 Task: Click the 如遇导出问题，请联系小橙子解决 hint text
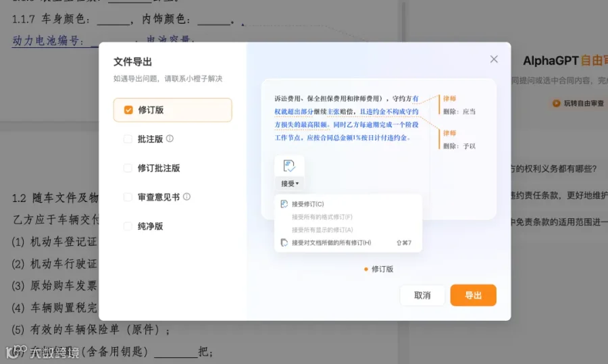click(x=168, y=79)
